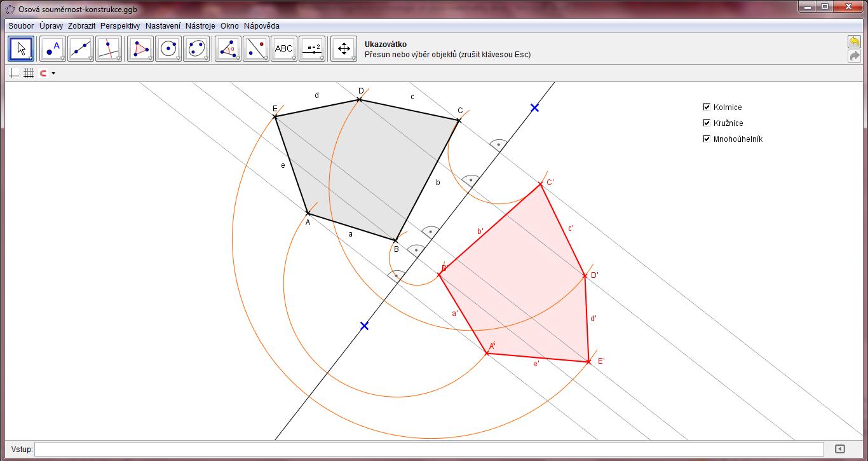Expand the Perpendicular tool submenu triangle
868x461 pixels.
pyautogui.click(x=118, y=58)
